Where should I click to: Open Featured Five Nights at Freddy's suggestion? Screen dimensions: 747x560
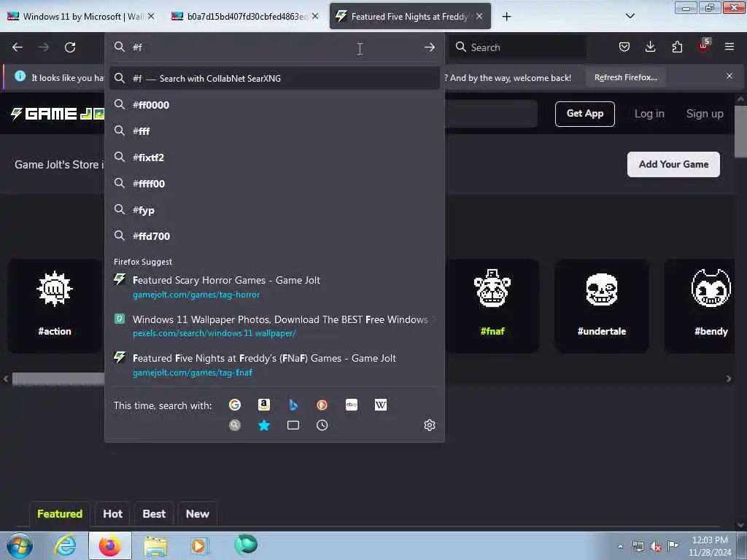pyautogui.click(x=274, y=365)
